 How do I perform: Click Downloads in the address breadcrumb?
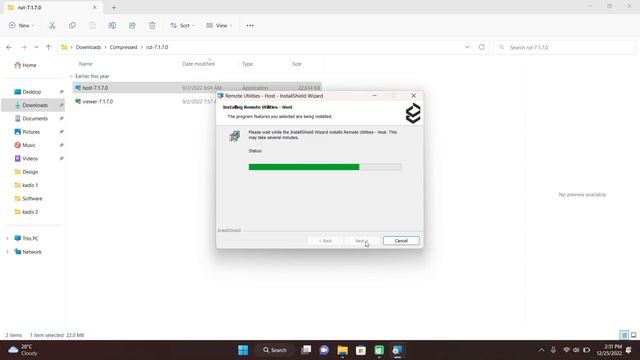tap(88, 47)
